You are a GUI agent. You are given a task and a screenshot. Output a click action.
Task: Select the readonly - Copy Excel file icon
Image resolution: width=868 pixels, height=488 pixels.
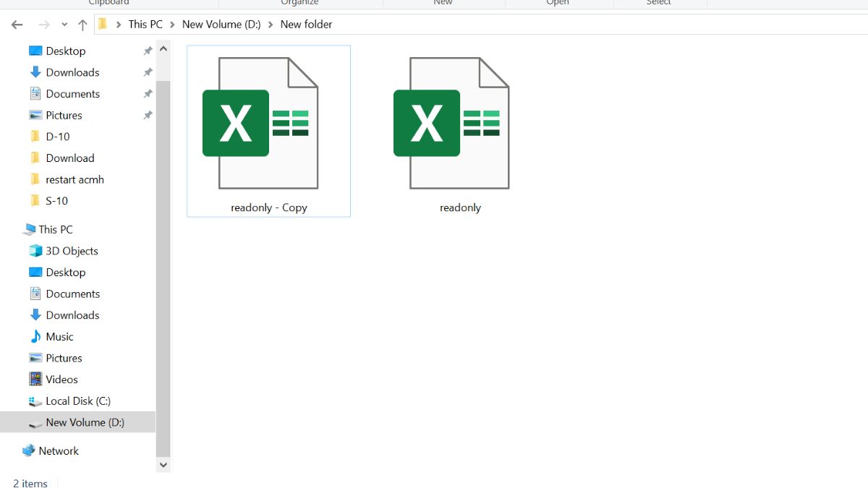coord(260,123)
